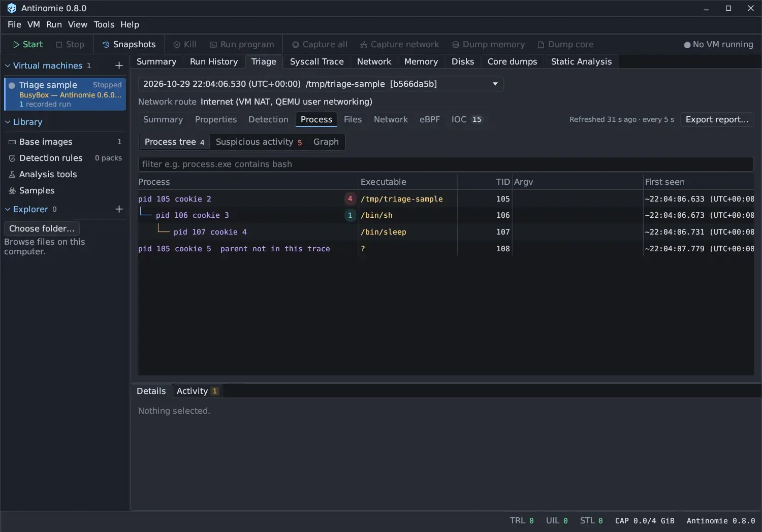Click the process filter input field
762x532 pixels.
coord(446,164)
